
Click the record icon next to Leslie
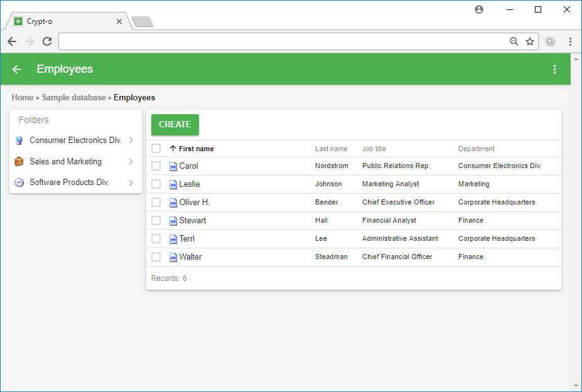coord(173,184)
